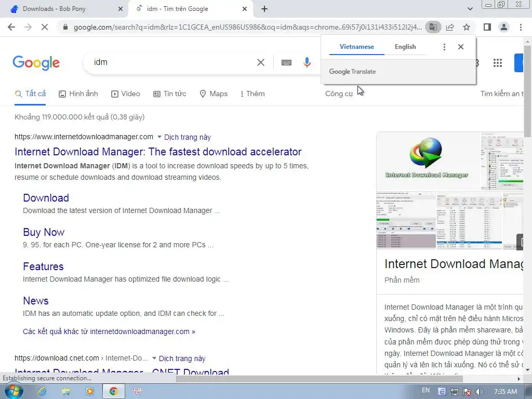Start voice search with microphone

pos(307,62)
